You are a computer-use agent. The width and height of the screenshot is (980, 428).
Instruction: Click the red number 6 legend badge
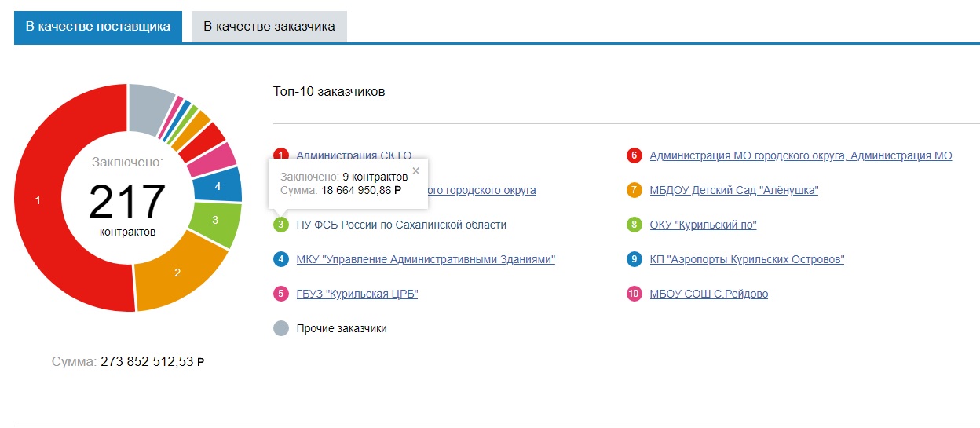[x=634, y=155]
